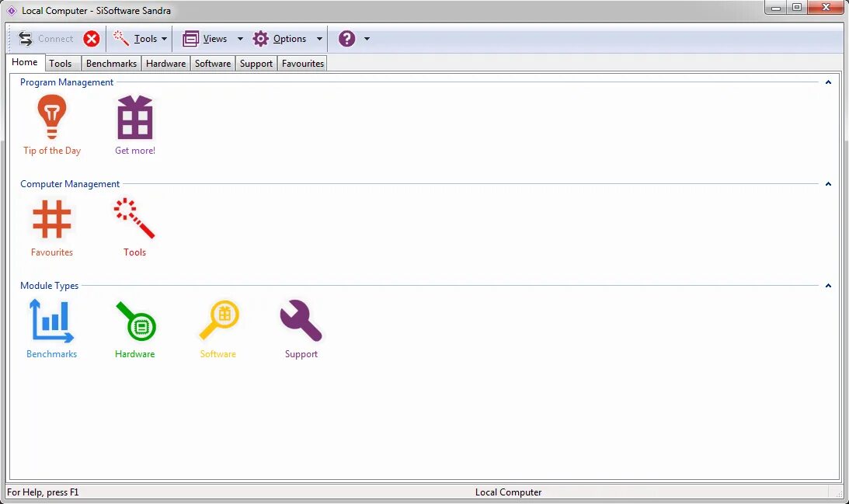Open the Software magnifier icon
849x504 pixels.
219,320
